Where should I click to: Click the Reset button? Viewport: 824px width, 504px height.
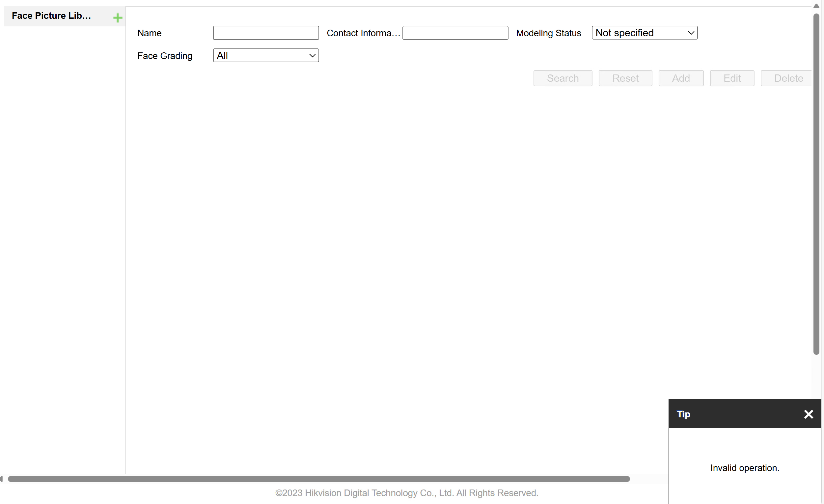coord(625,78)
